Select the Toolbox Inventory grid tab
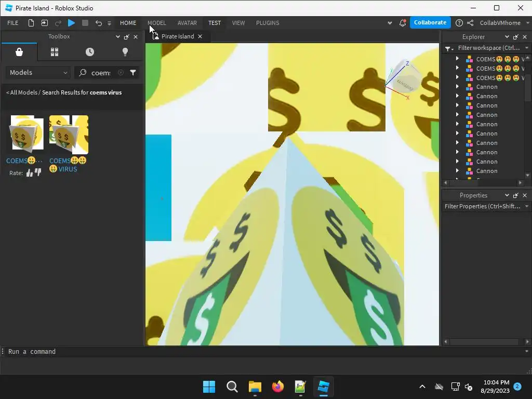 coord(54,52)
